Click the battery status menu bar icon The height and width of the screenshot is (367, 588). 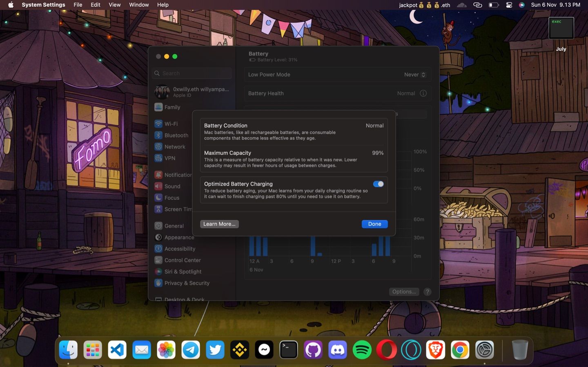(494, 5)
